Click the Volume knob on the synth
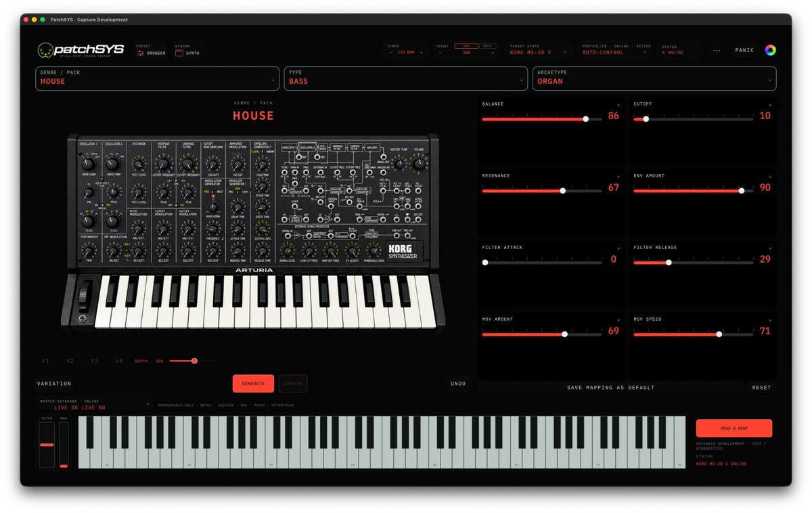The width and height of the screenshot is (812, 513). point(419,164)
